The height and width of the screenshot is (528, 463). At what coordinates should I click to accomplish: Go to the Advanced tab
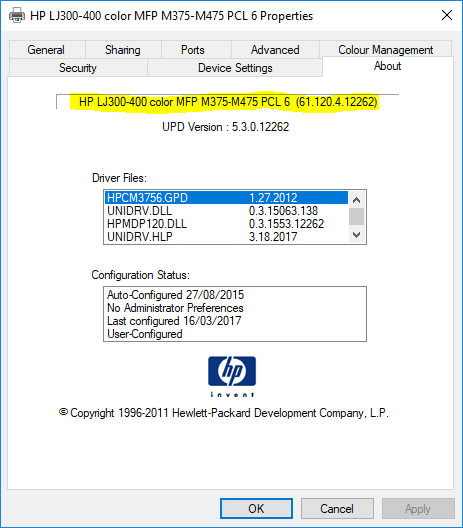275,50
